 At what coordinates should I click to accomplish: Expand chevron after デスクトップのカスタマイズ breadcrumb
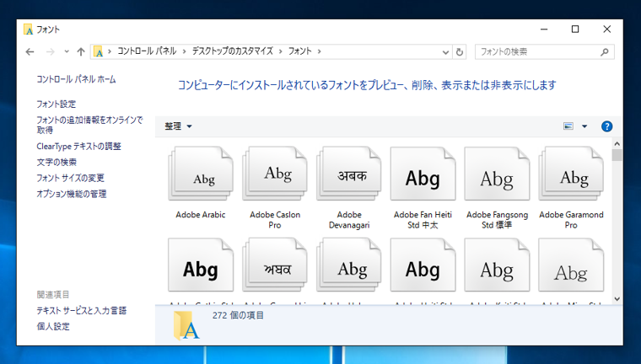281,51
